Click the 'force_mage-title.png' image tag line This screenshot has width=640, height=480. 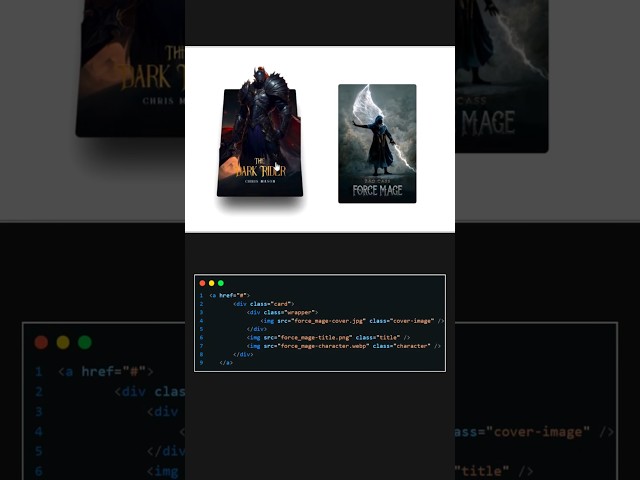[328, 338]
